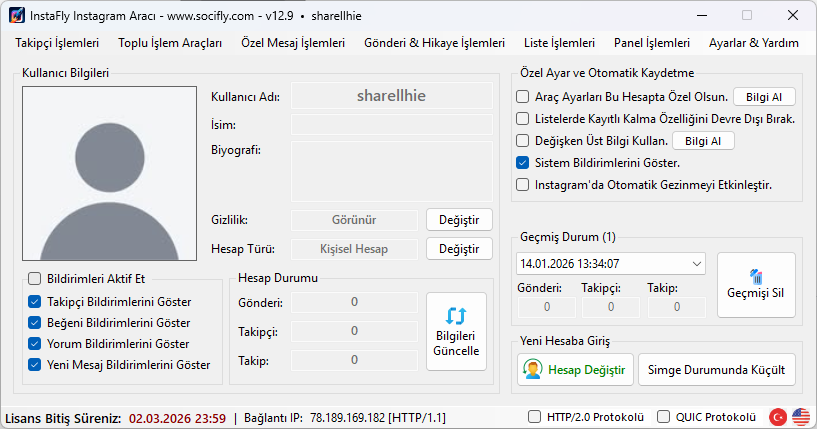Close the InstaFly window
Screen dimensions: 817x429
point(793,16)
